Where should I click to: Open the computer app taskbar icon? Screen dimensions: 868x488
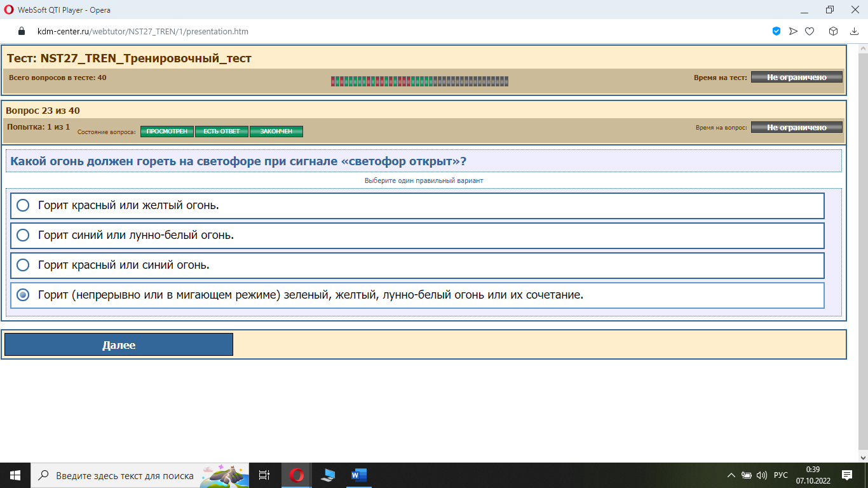pyautogui.click(x=327, y=475)
